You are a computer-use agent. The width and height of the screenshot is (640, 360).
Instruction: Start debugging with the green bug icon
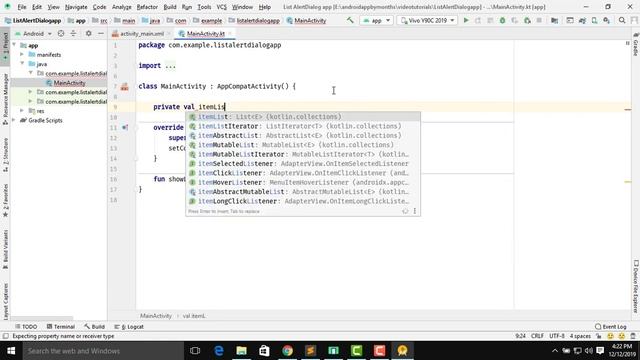[502, 20]
